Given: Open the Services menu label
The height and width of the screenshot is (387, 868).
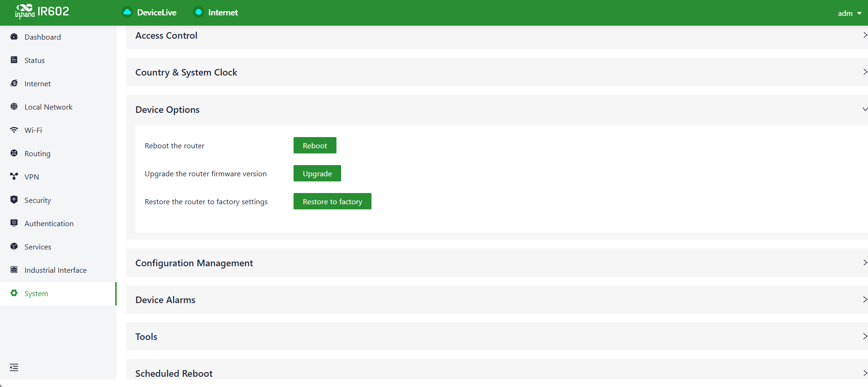Looking at the screenshot, I should click(38, 247).
